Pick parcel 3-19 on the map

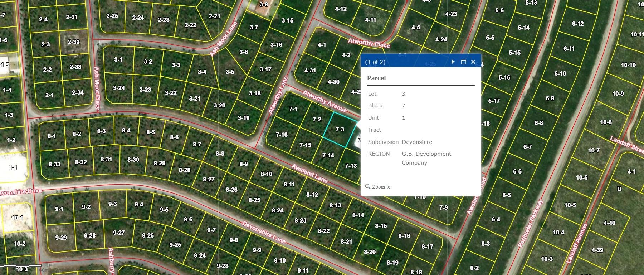tap(244, 118)
